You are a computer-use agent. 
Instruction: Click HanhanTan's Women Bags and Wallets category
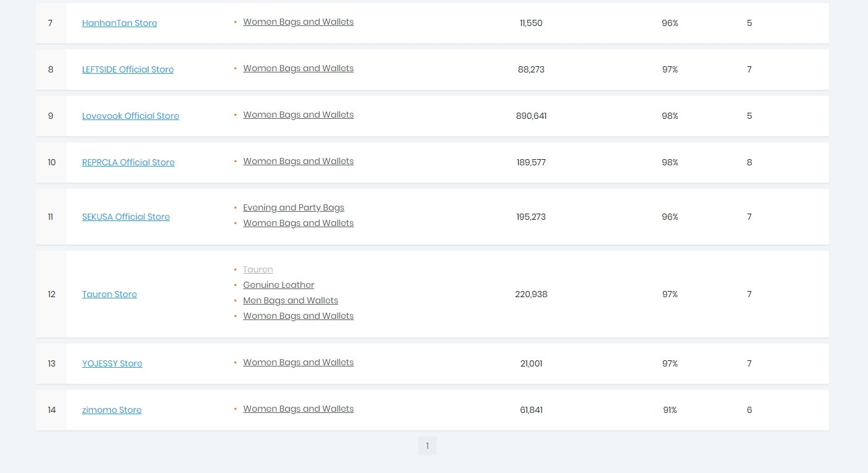tap(298, 22)
